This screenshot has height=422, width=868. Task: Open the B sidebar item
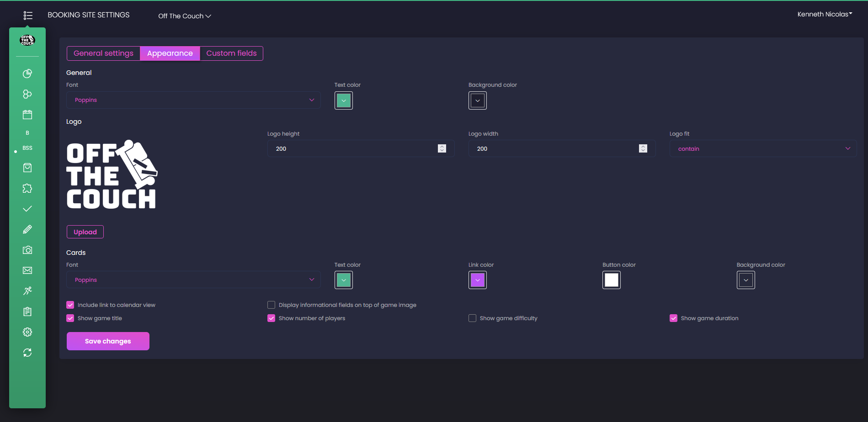[x=27, y=133]
